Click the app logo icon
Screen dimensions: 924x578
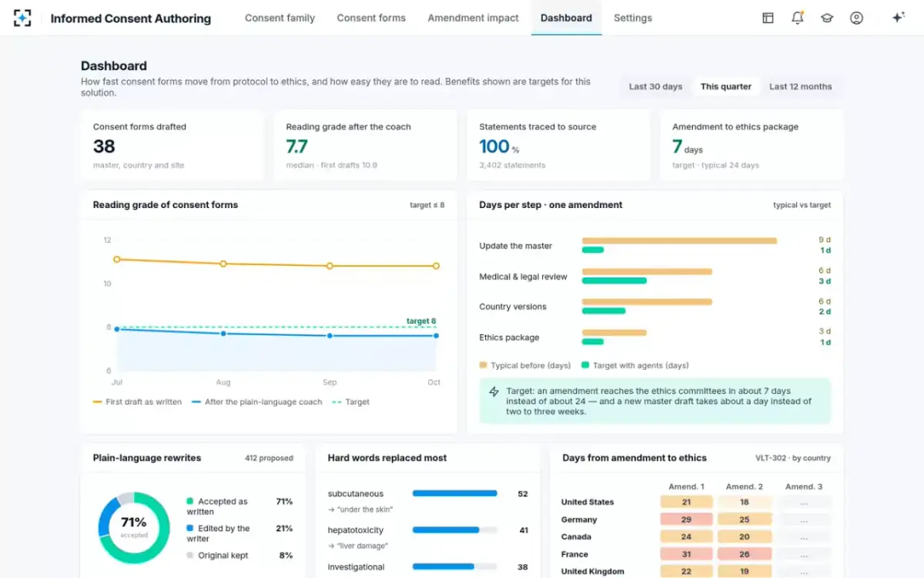[x=22, y=18]
